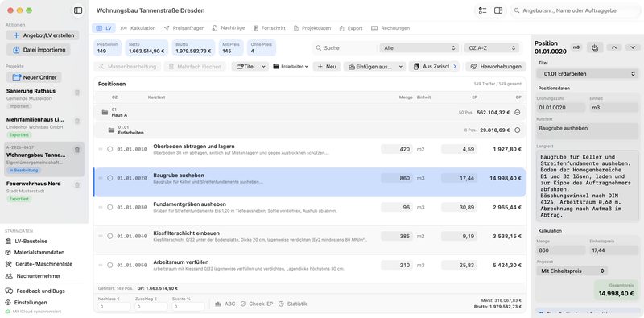Go to next position with down chevron
644x318 pixels.
click(633, 47)
